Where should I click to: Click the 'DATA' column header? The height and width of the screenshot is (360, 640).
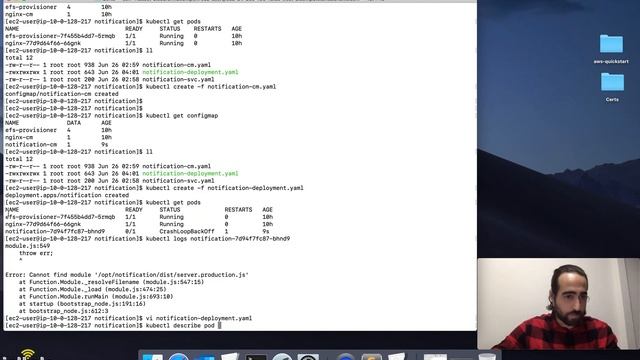(74, 123)
